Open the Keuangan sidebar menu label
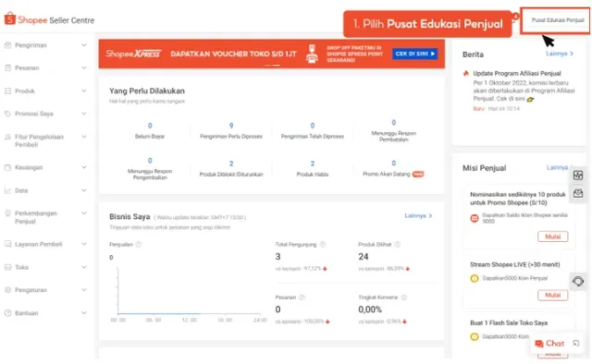 coord(29,167)
